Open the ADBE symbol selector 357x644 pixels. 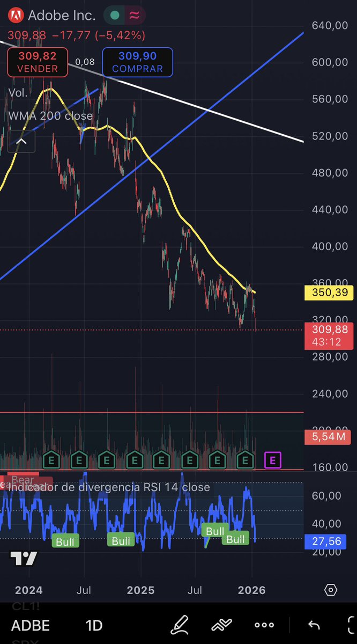pos(31,626)
